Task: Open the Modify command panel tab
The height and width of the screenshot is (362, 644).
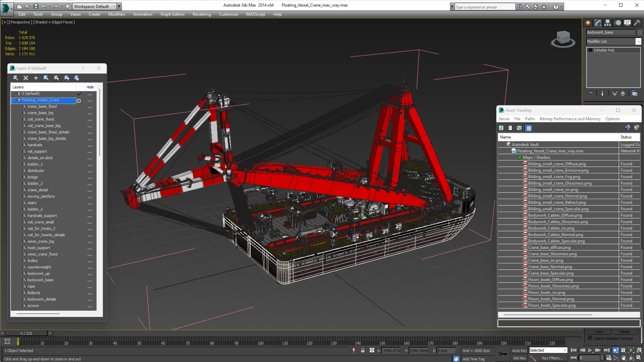Action: [x=598, y=23]
